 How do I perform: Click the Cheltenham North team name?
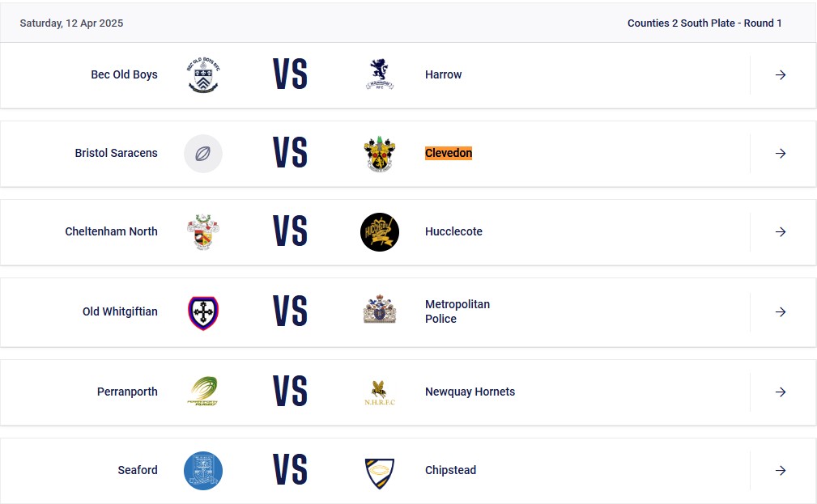coord(111,231)
